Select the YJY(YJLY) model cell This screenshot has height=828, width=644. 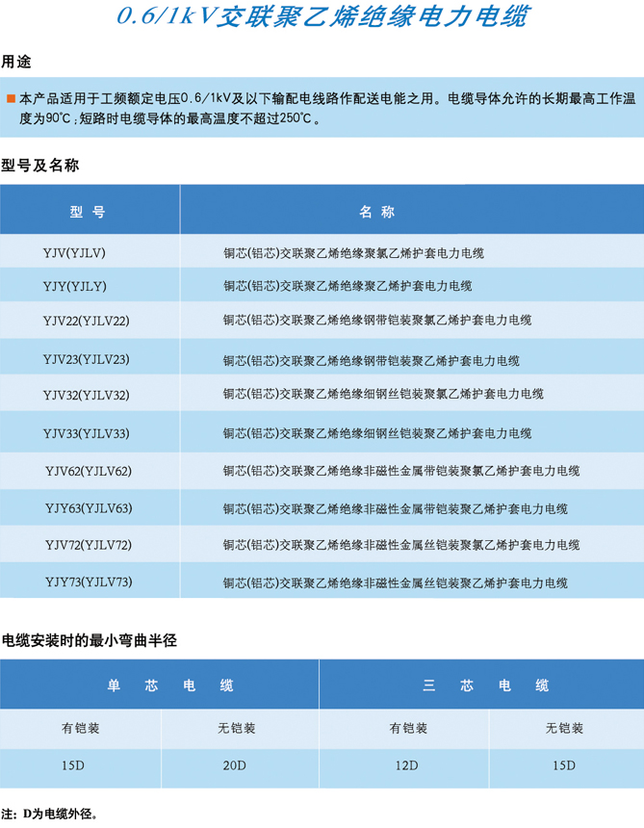point(74,286)
